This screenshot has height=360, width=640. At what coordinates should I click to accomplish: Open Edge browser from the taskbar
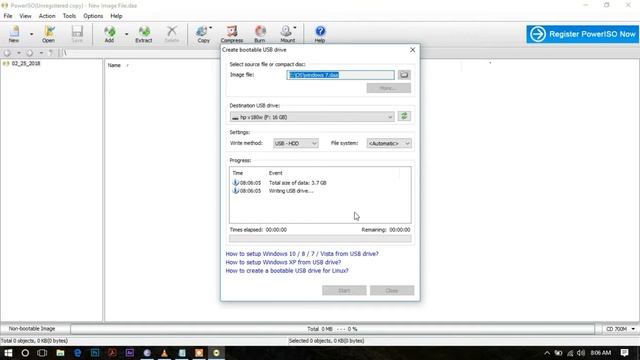coord(78,353)
